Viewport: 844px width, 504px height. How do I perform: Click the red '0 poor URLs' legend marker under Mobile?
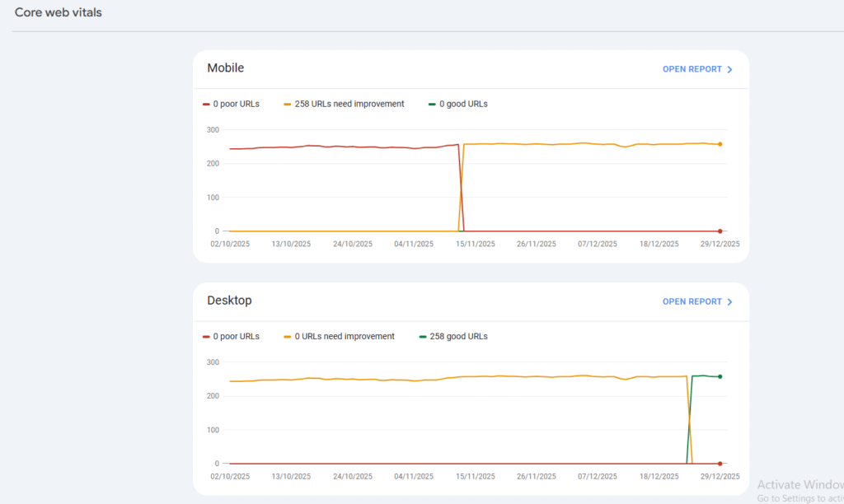click(x=204, y=104)
